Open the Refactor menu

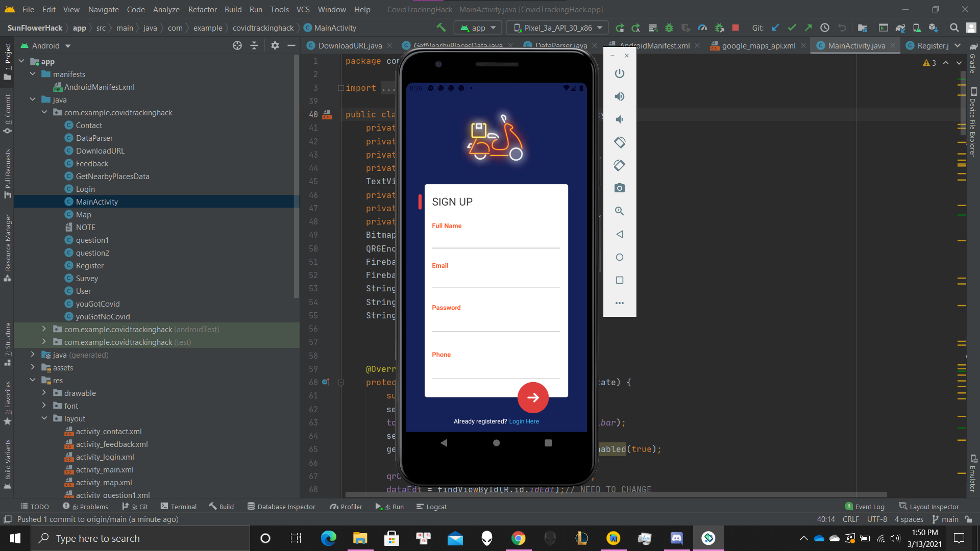point(202,9)
